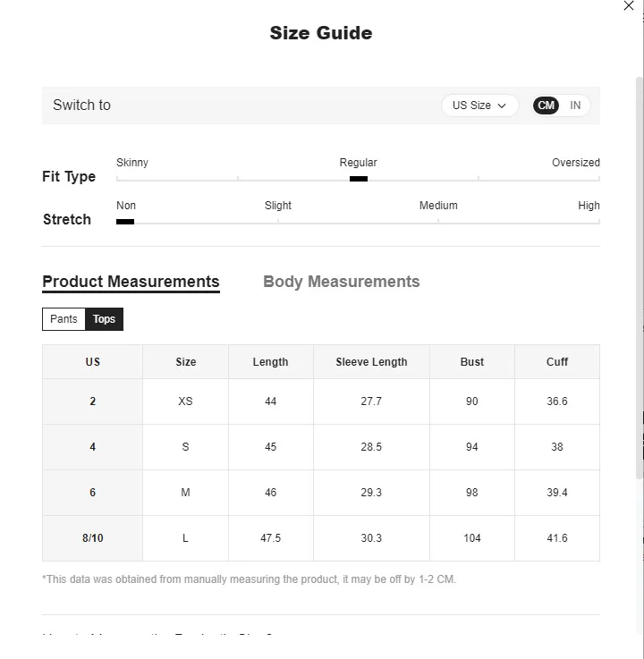Click the XS size cell
Screen dimensions: 644x659
click(x=185, y=401)
